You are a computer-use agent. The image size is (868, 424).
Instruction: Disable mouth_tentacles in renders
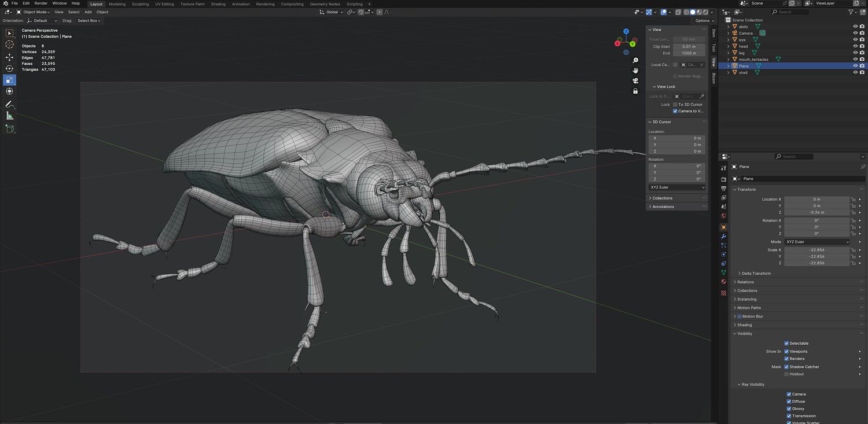point(863,60)
